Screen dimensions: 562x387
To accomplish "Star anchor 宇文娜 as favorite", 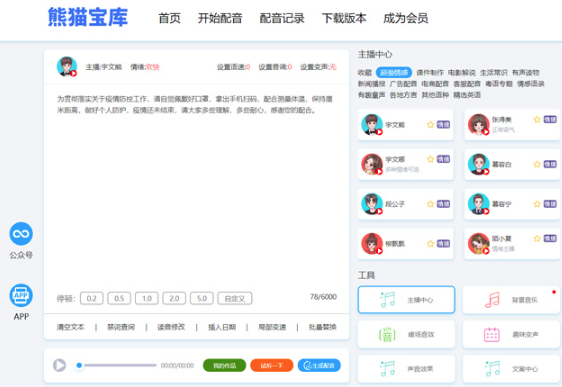I will (x=430, y=159).
